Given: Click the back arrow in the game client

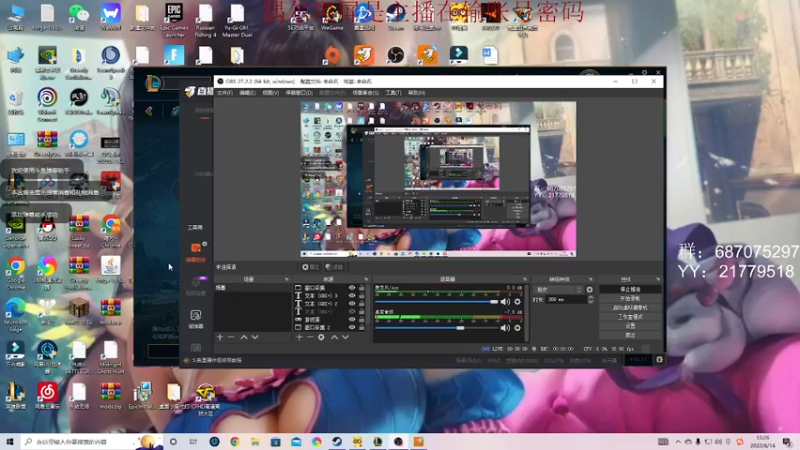Looking at the screenshot, I should pyautogui.click(x=149, y=111).
